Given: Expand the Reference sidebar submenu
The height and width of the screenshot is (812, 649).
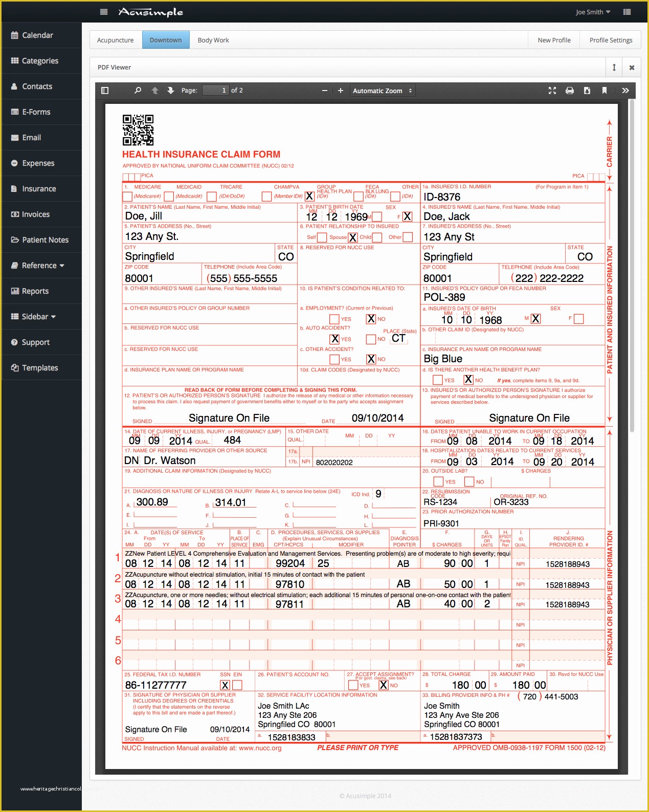Looking at the screenshot, I should (x=41, y=266).
